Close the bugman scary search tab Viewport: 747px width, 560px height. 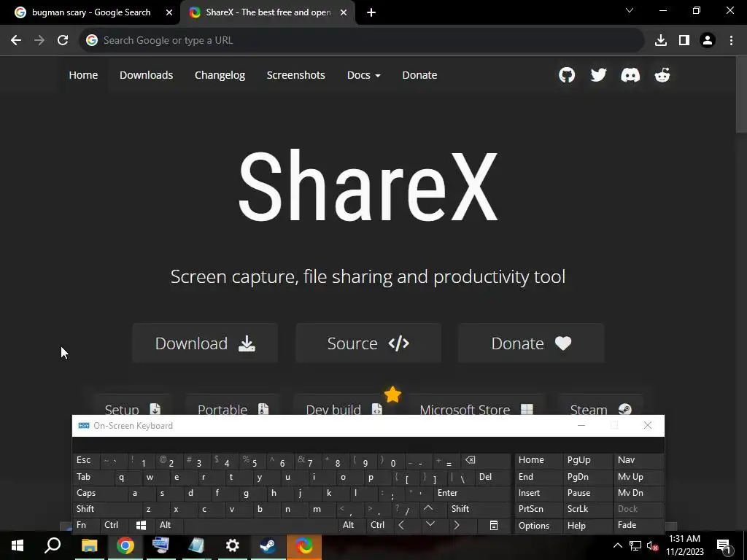click(169, 12)
